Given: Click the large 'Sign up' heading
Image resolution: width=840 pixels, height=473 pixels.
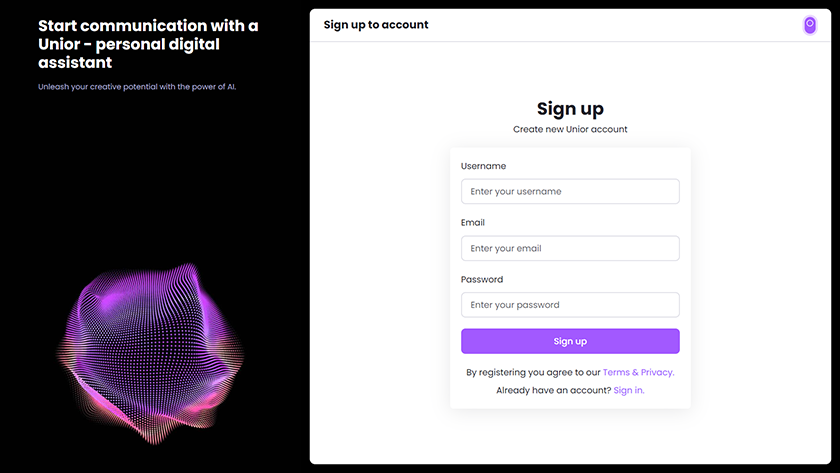Looking at the screenshot, I should [x=570, y=109].
